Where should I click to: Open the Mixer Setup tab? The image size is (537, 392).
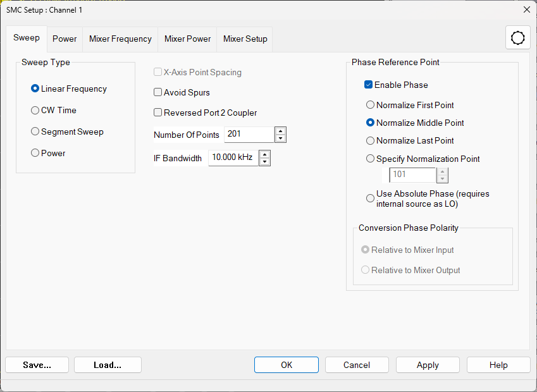click(245, 39)
